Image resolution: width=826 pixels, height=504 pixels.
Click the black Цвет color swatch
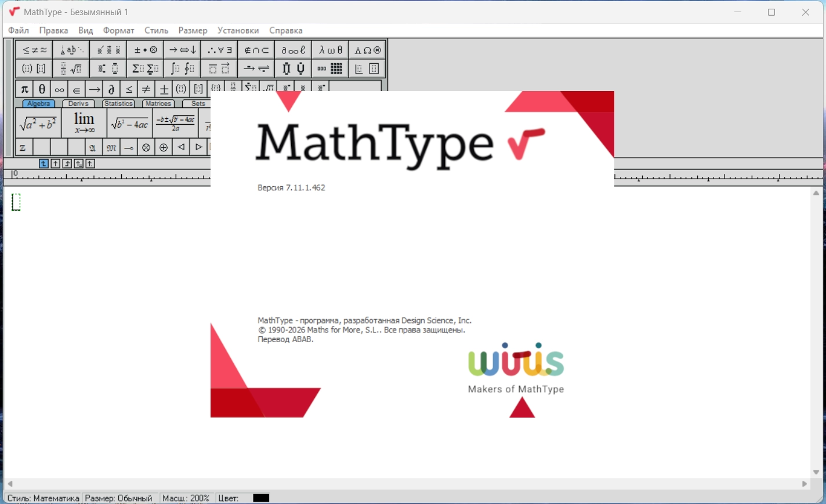point(261,498)
